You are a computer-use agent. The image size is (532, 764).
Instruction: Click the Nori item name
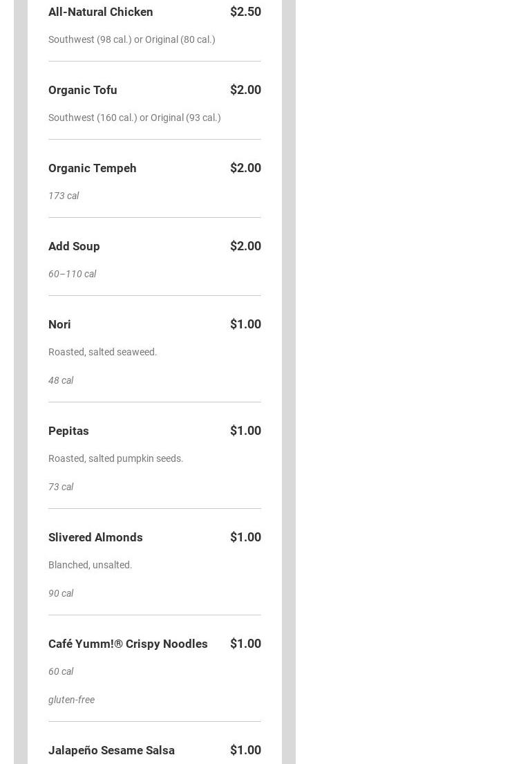coord(59,324)
